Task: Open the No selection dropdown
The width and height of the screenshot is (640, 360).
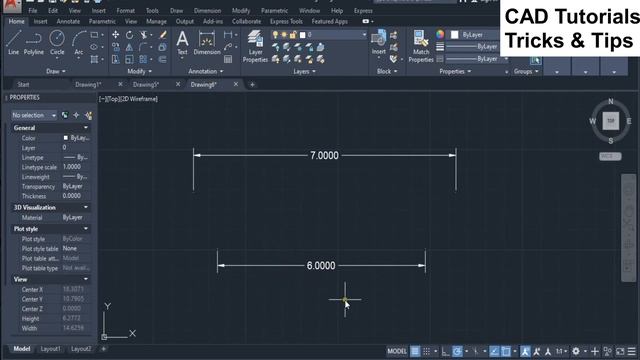Action: coord(34,116)
